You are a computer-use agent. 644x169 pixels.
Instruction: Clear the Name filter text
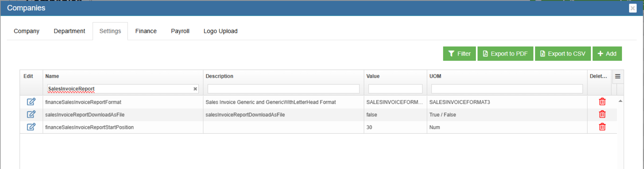click(195, 89)
